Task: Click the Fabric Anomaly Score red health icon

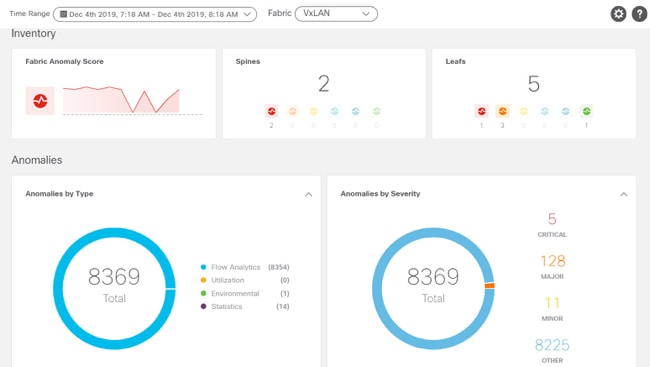Action: pyautogui.click(x=40, y=100)
